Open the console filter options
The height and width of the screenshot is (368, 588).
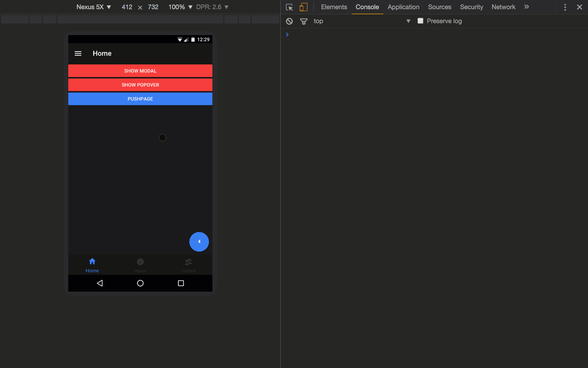tap(304, 21)
